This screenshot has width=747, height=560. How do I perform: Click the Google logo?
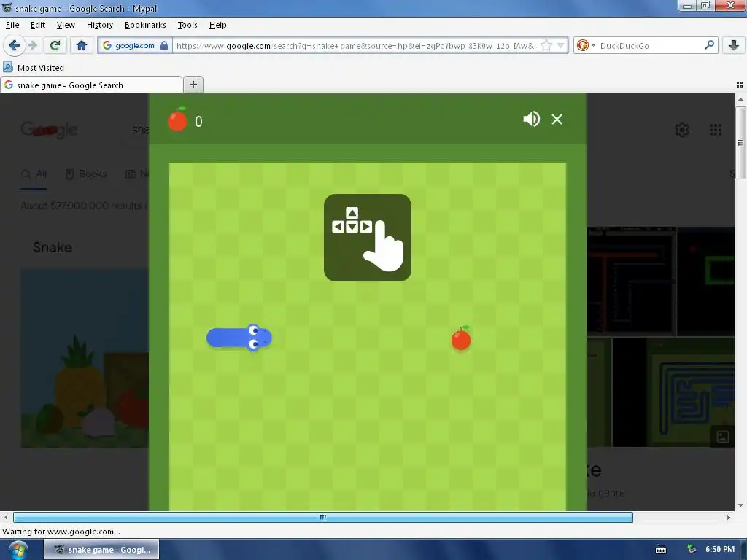[49, 130]
